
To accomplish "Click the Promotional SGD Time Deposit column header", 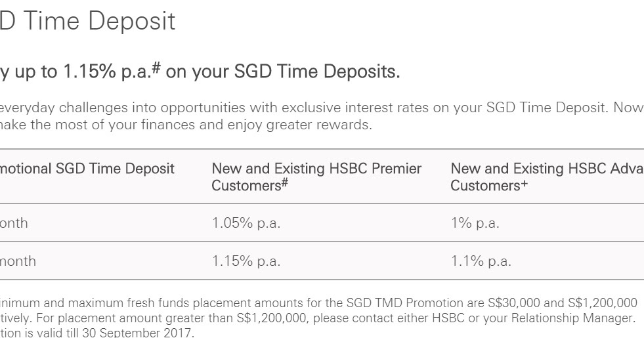I will pos(87,169).
